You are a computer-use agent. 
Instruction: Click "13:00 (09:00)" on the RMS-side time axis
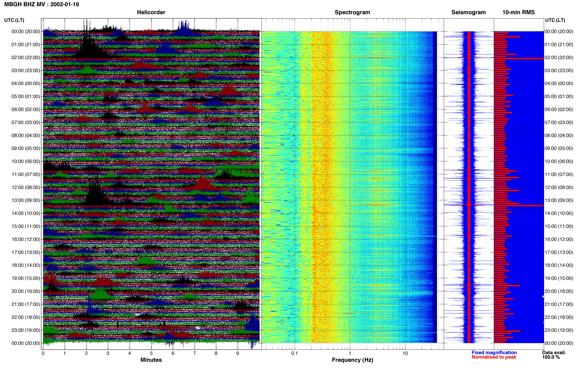coord(559,200)
